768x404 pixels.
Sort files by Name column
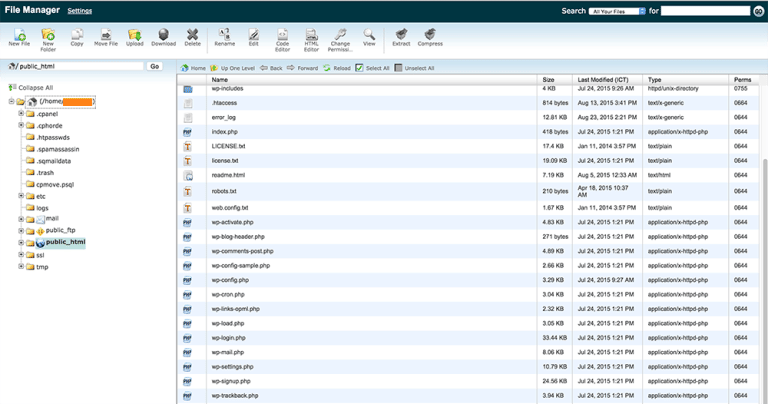point(220,79)
